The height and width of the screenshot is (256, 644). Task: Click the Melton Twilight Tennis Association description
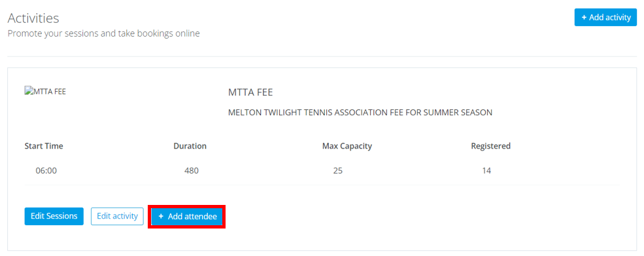click(x=360, y=113)
